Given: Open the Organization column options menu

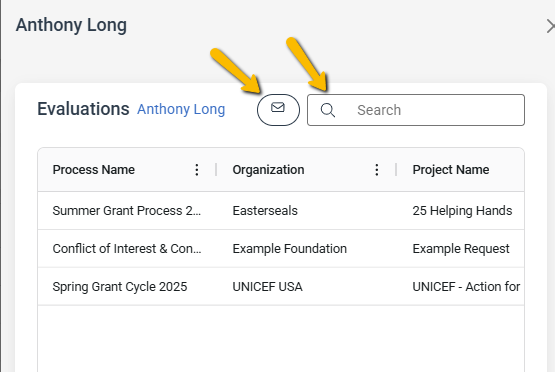Looking at the screenshot, I should [377, 170].
